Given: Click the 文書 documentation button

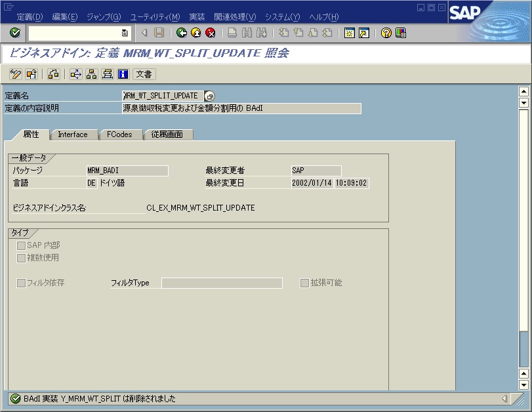Looking at the screenshot, I should coord(143,74).
